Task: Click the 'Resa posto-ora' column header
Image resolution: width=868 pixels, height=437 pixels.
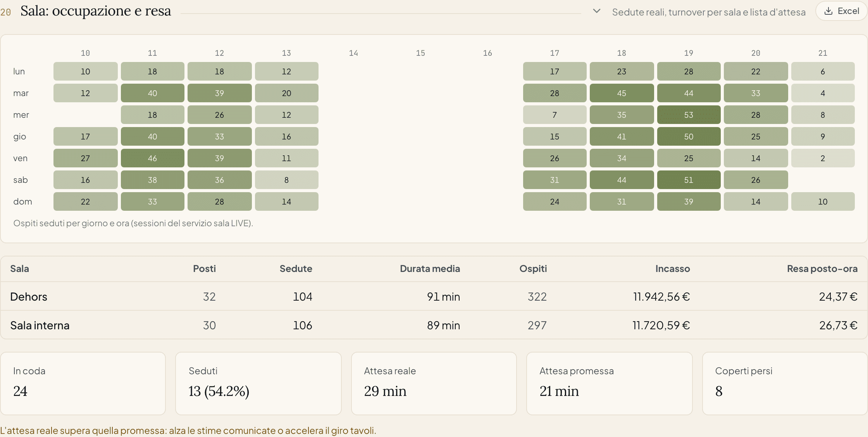Action: click(x=822, y=268)
